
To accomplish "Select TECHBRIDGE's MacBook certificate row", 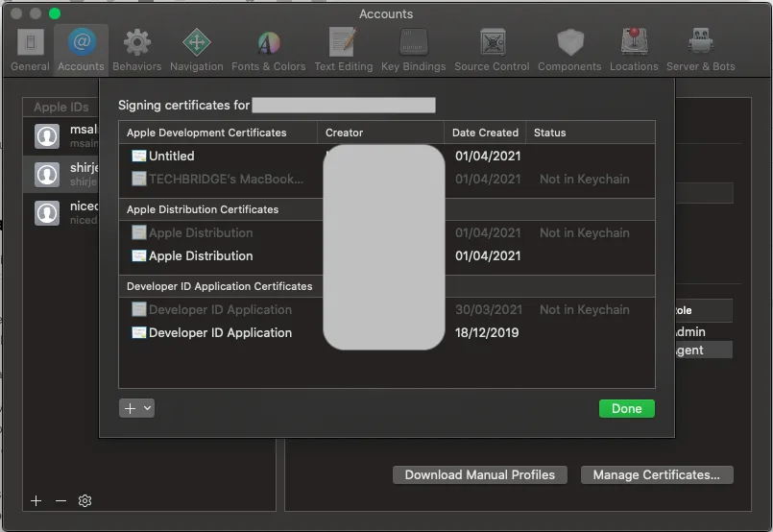I will pyautogui.click(x=386, y=179).
